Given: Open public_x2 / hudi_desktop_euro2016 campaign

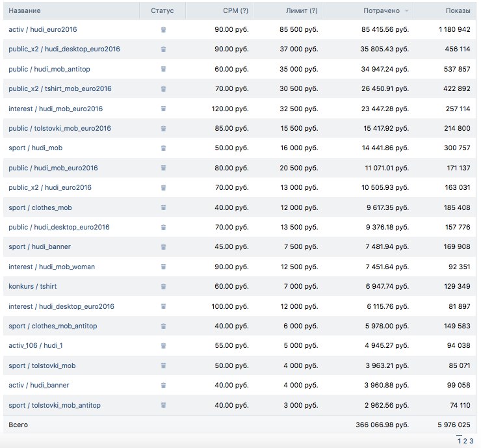Looking at the screenshot, I should [x=64, y=49].
